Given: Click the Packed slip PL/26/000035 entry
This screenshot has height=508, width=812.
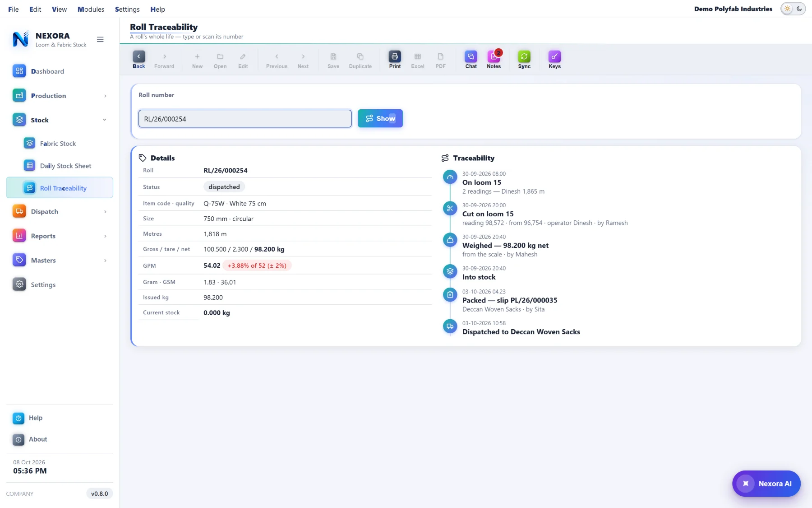Looking at the screenshot, I should point(510,300).
